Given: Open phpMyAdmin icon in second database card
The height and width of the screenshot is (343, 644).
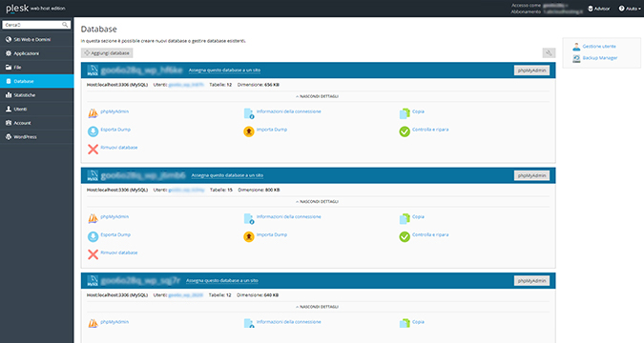Looking at the screenshot, I should [x=93, y=219].
